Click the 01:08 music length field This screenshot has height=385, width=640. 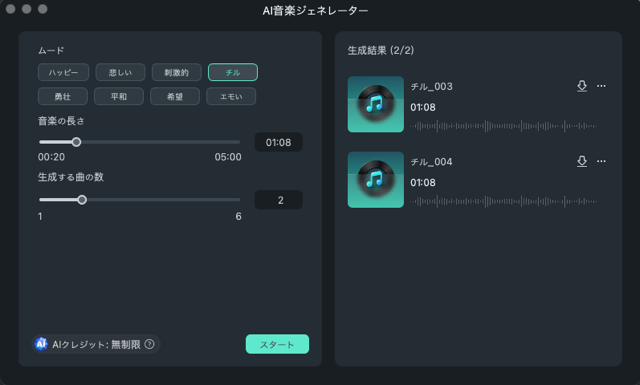[278, 142]
